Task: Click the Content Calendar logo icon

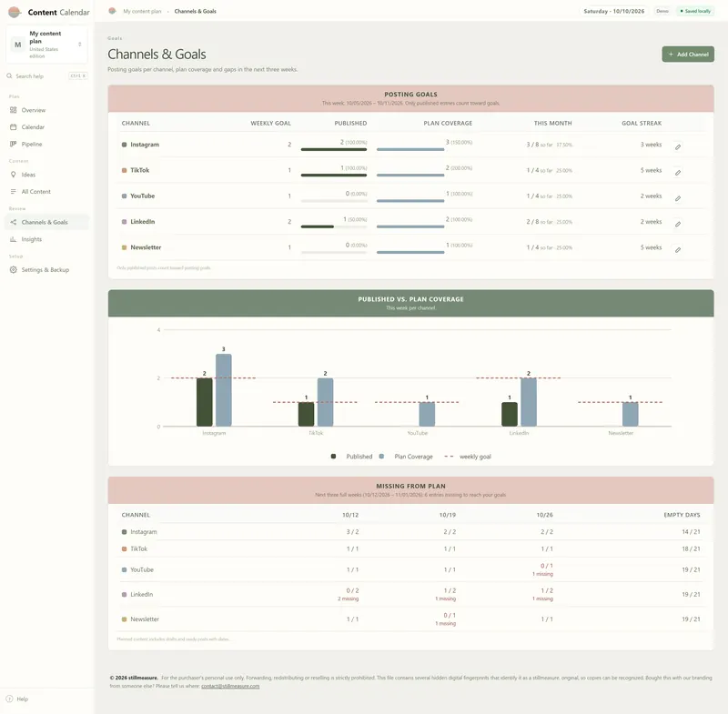Action: point(15,12)
